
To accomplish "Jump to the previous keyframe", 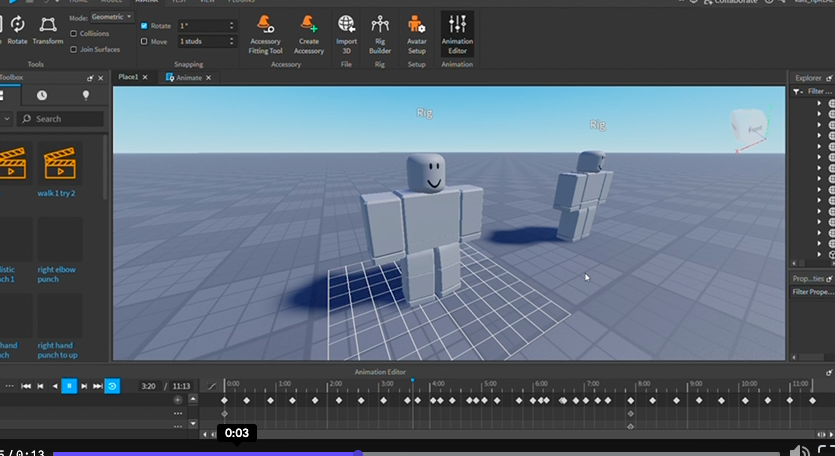I will pyautogui.click(x=40, y=386).
